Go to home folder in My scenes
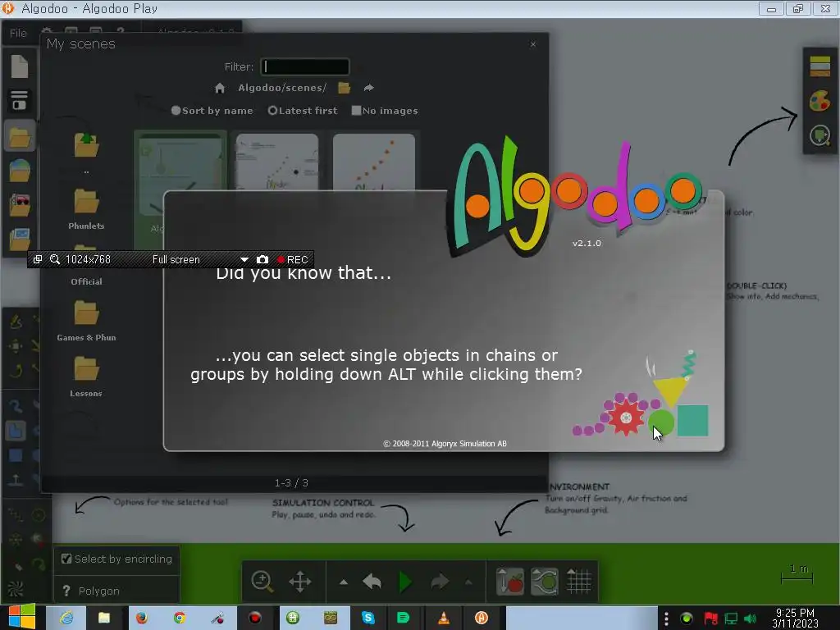Viewport: 840px width, 630px height. point(220,88)
